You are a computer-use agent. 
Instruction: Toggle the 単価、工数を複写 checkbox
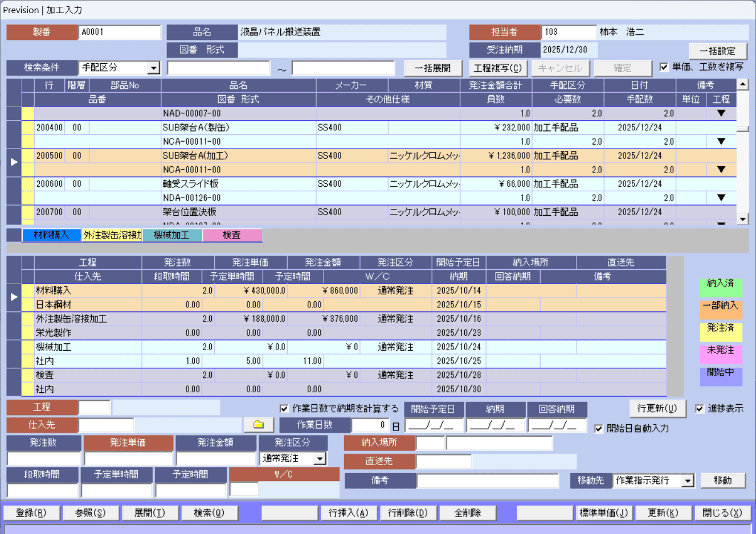tap(664, 67)
